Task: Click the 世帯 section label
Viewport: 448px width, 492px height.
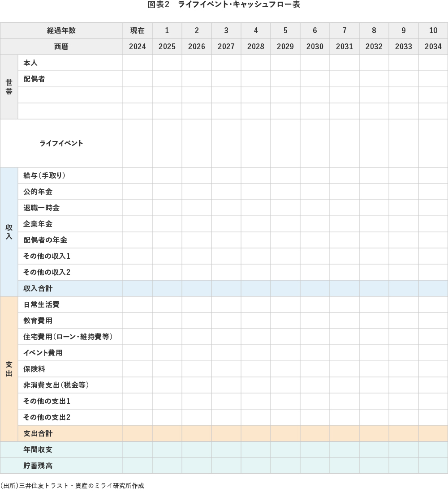Action: pyautogui.click(x=8, y=87)
